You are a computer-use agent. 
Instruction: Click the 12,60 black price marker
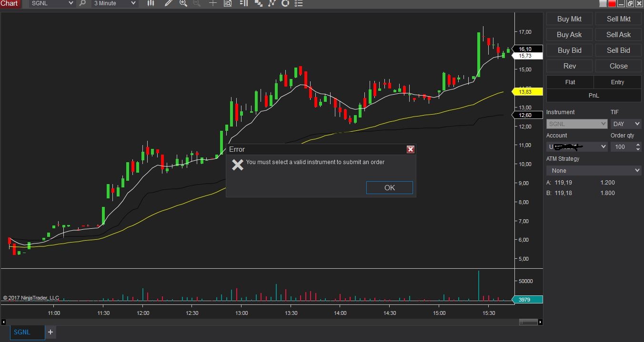pos(528,115)
